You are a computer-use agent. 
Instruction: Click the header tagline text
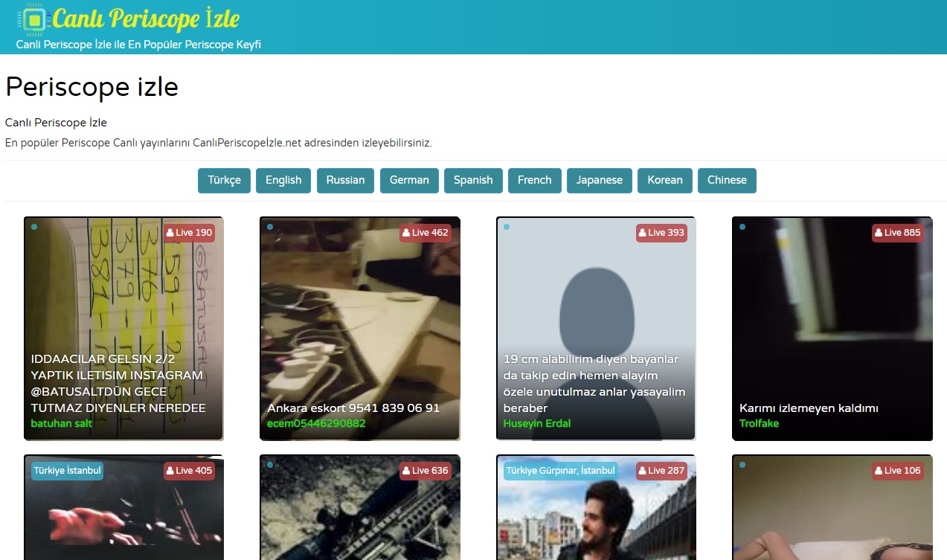138,45
